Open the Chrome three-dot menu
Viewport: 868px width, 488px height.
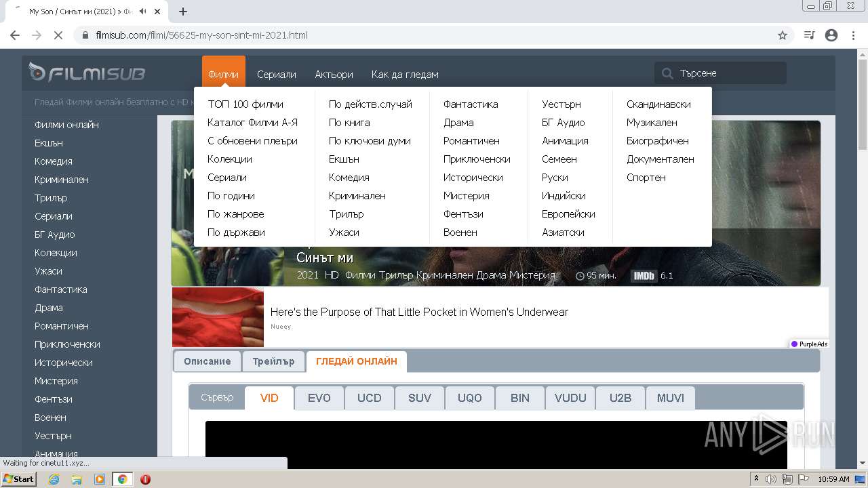pyautogui.click(x=853, y=35)
